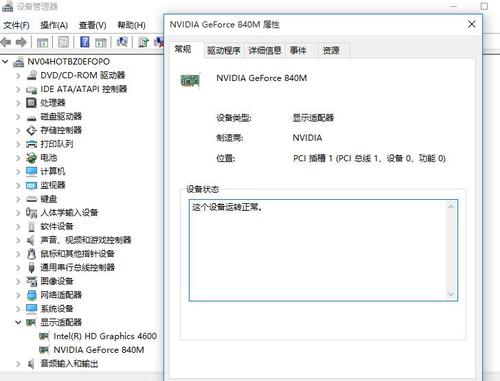
Task: Click the 网络适配器 network icon
Action: click(x=32, y=295)
